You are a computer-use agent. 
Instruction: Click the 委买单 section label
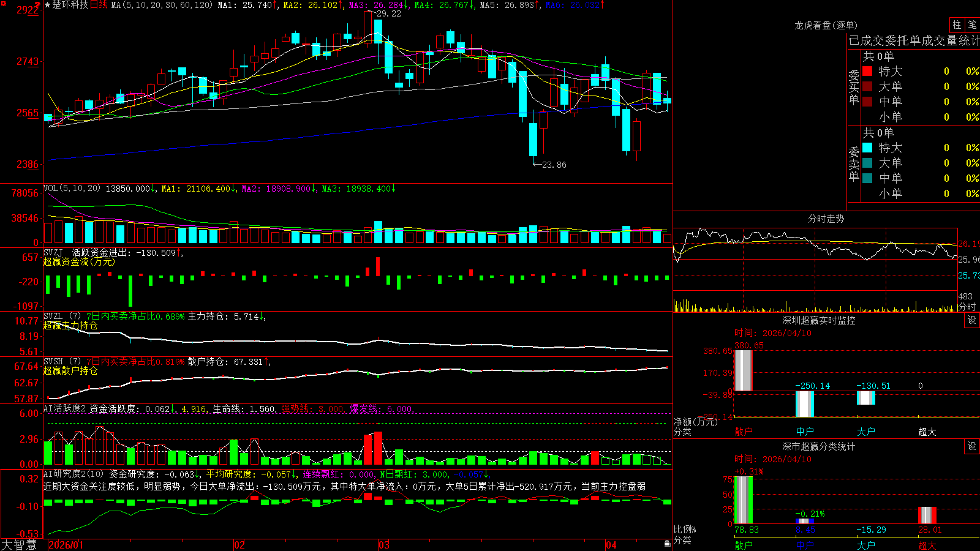(x=854, y=87)
